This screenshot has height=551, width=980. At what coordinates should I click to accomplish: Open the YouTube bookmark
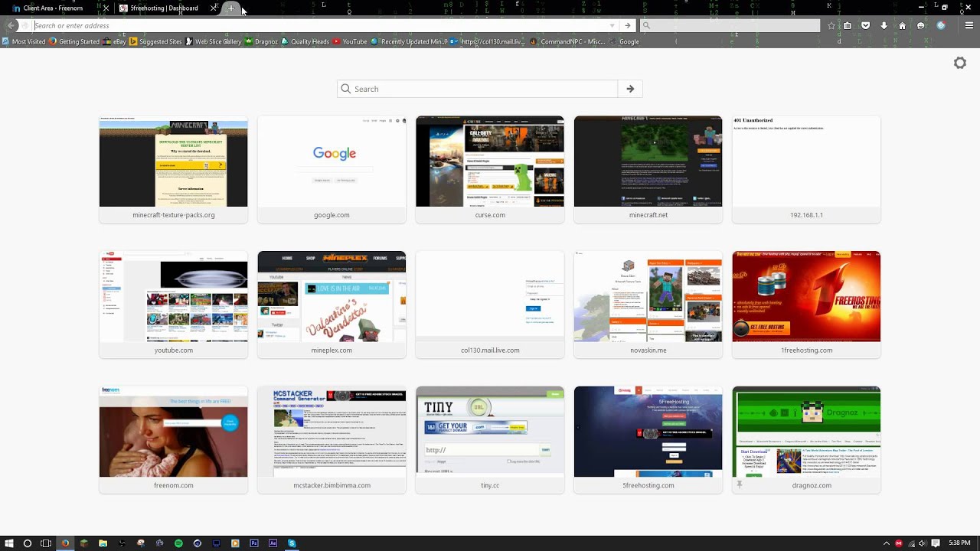[x=350, y=42]
